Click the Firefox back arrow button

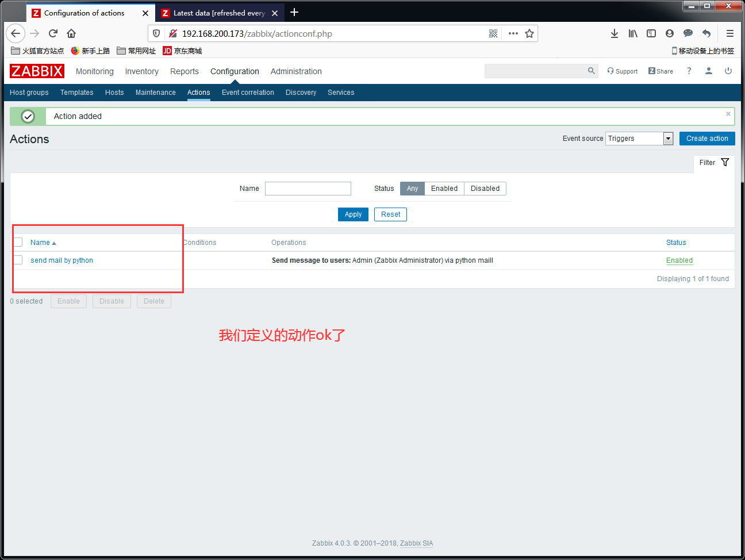pos(16,33)
